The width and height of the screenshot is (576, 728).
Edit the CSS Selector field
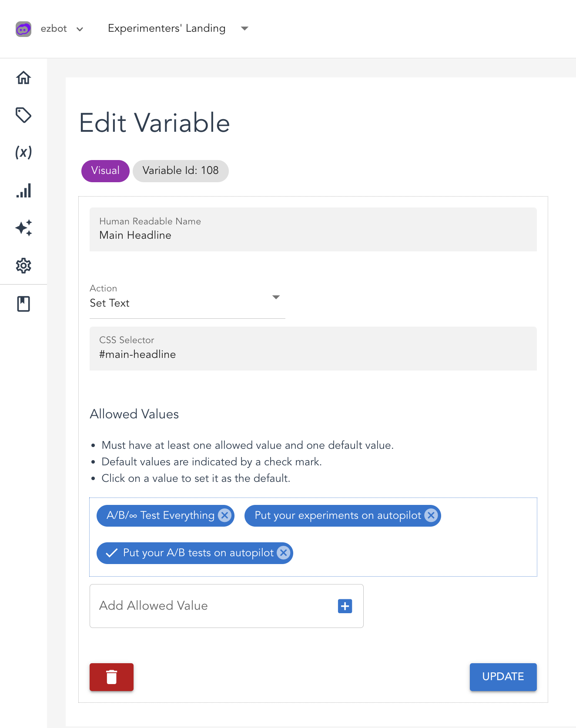click(x=313, y=348)
